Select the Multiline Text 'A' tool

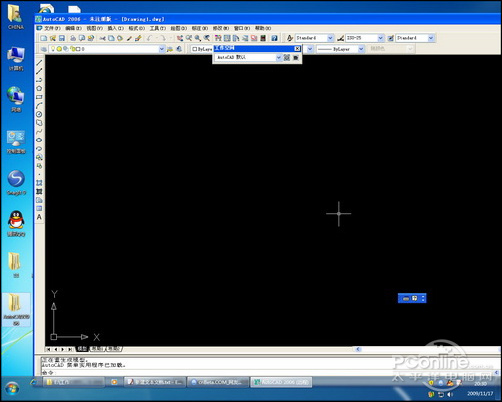click(39, 217)
